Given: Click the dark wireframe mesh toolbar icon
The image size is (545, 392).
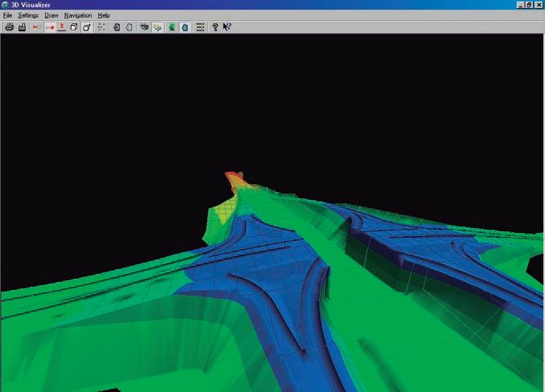Looking at the screenshot, I should pos(144,27).
